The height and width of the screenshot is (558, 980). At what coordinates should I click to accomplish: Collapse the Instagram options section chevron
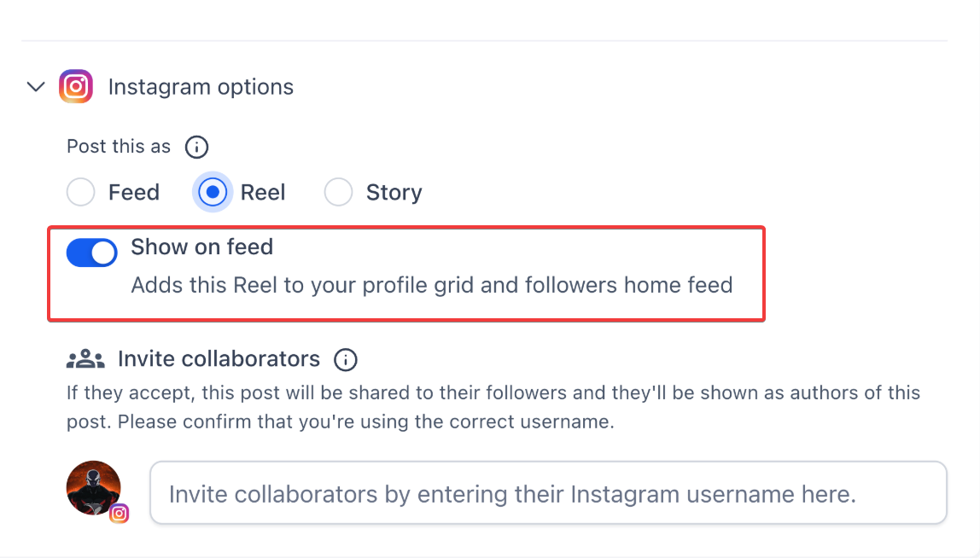tap(36, 87)
